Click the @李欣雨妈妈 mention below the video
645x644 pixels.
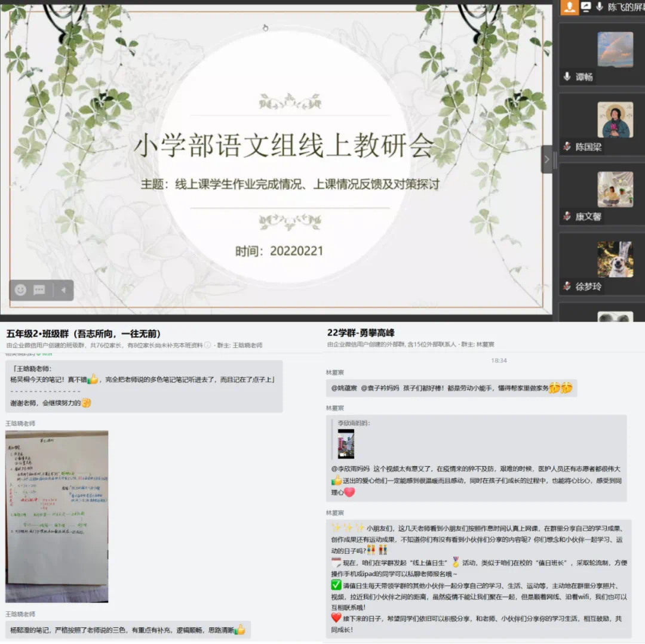351,469
